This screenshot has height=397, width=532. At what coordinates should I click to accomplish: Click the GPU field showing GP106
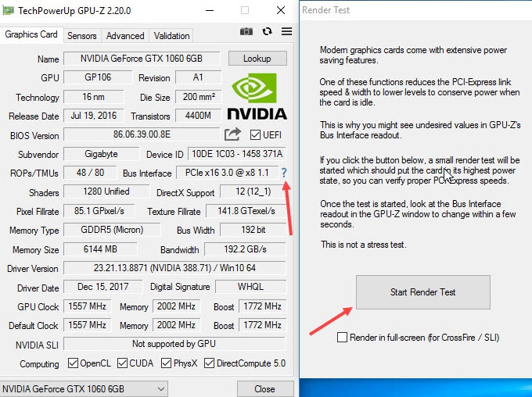[x=98, y=77]
